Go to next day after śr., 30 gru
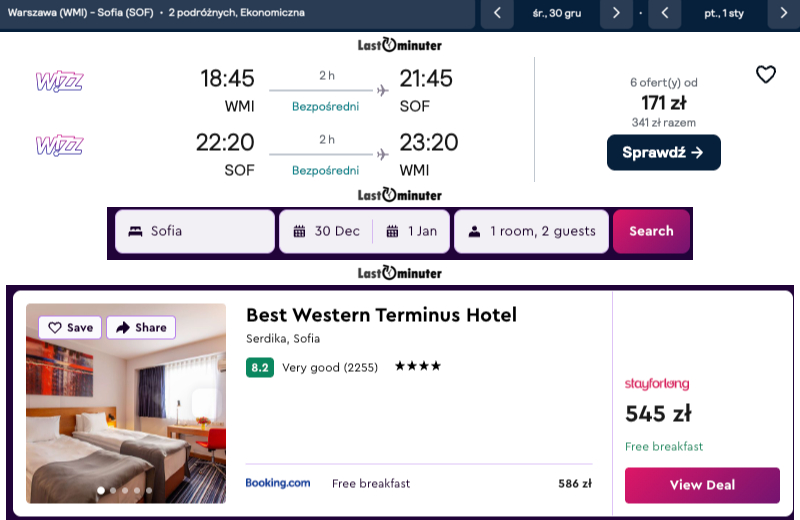 tap(616, 13)
